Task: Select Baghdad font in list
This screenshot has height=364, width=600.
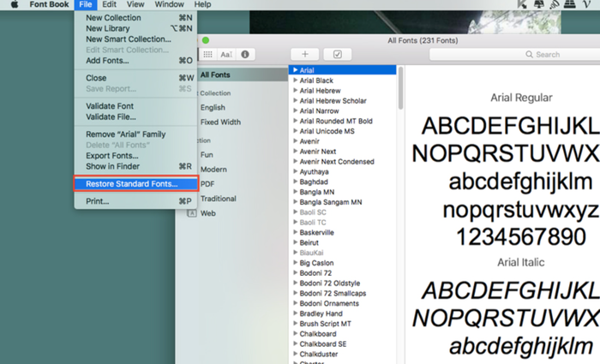Action: pos(314,182)
